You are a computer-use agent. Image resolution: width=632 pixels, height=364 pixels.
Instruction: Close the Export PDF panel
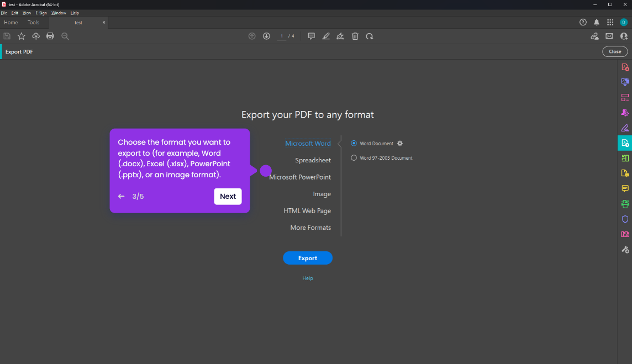[615, 51]
